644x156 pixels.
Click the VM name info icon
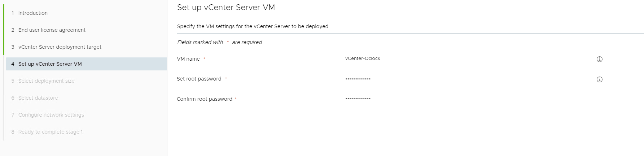[600, 59]
